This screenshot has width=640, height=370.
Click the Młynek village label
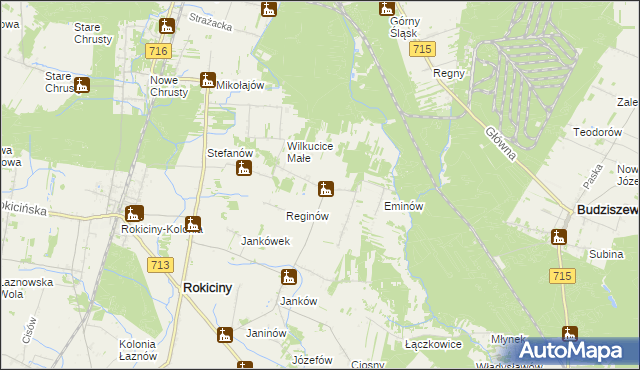point(508,339)
